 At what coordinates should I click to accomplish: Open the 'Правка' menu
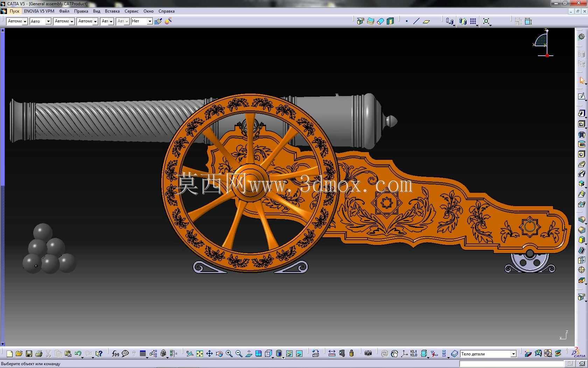click(81, 11)
